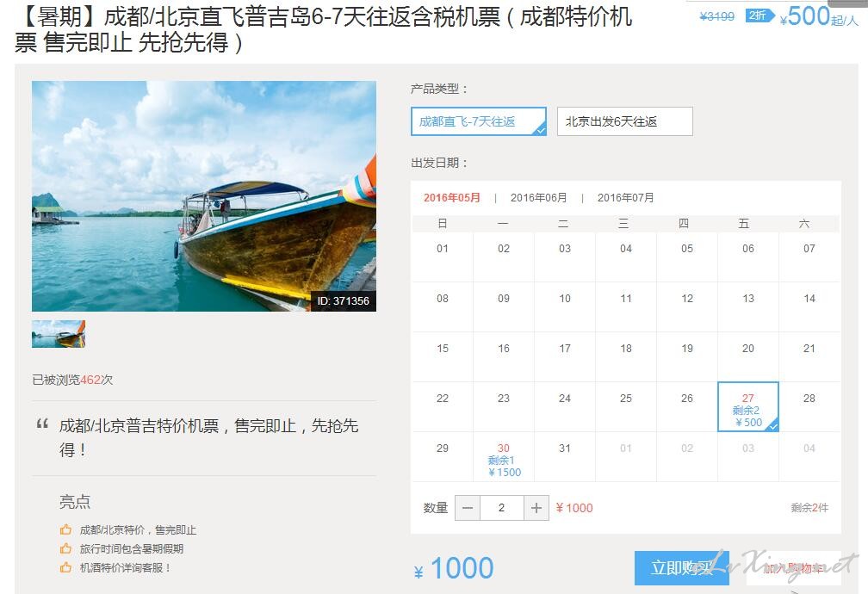Choose departure date 27 with ¥500 price
This screenshot has width=868, height=594.
(x=747, y=407)
